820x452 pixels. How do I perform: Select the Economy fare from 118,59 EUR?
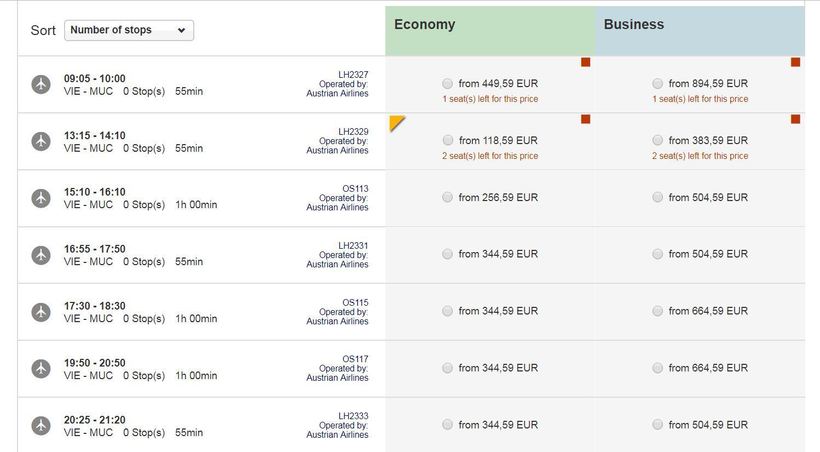click(x=447, y=141)
